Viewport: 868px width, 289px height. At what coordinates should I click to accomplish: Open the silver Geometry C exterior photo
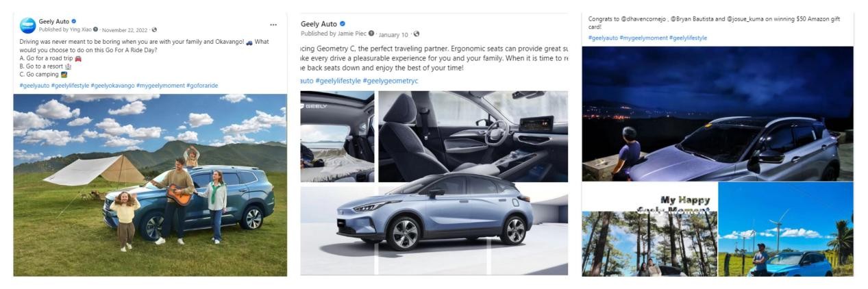coord(434,229)
